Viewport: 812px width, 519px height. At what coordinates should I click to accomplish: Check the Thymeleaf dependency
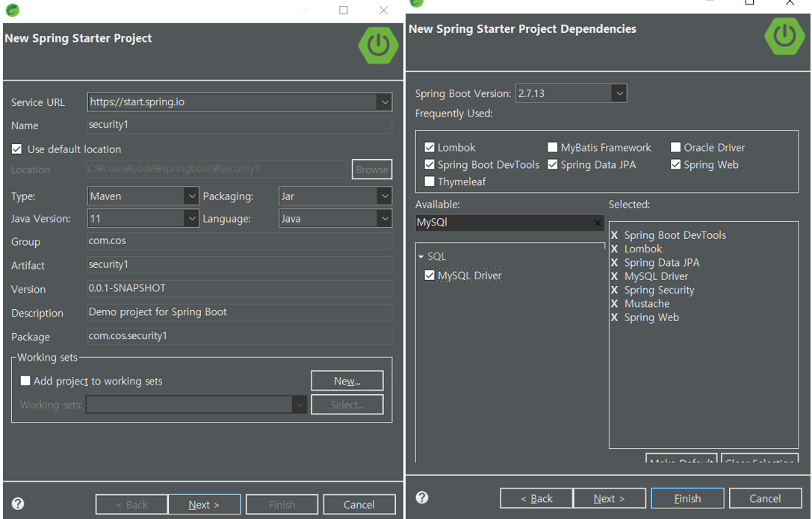click(430, 181)
